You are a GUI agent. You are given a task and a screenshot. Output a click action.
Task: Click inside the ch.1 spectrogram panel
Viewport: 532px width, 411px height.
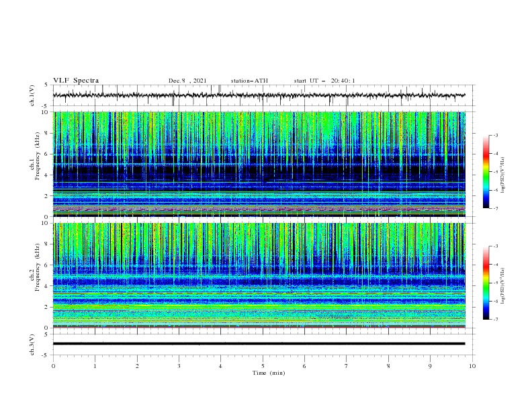(259, 164)
